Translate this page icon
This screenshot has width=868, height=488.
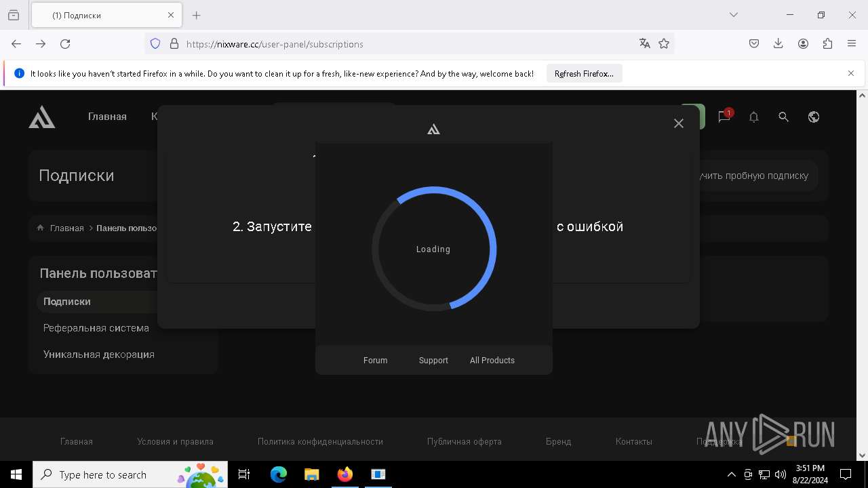tap(644, 44)
